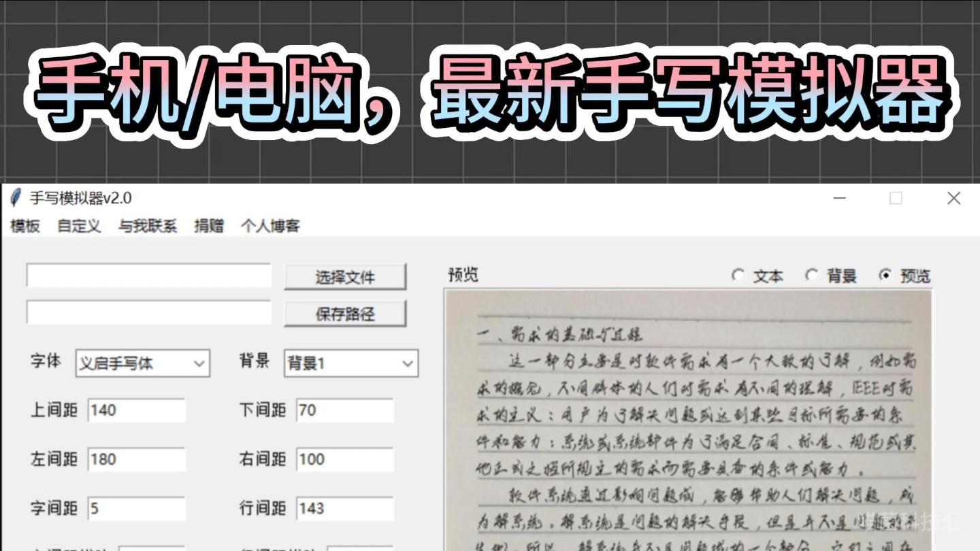Open the 个人博客 menu
The image size is (980, 551).
tap(270, 226)
